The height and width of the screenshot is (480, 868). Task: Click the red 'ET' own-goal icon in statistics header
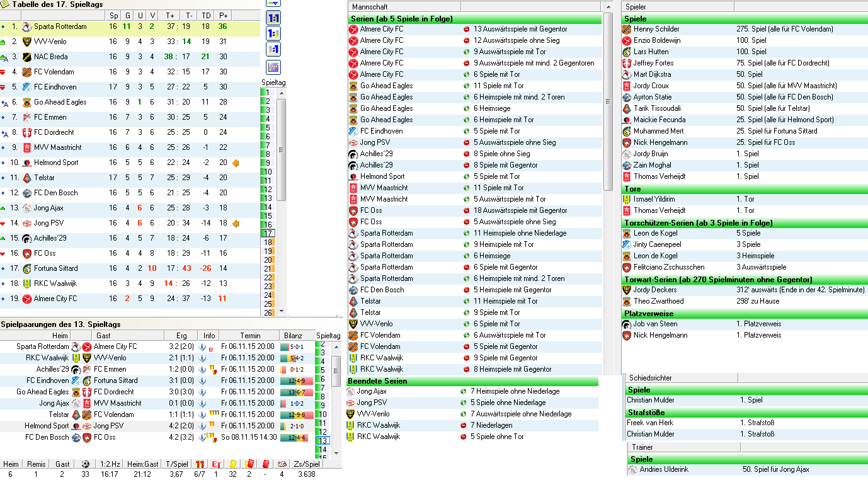(217, 464)
